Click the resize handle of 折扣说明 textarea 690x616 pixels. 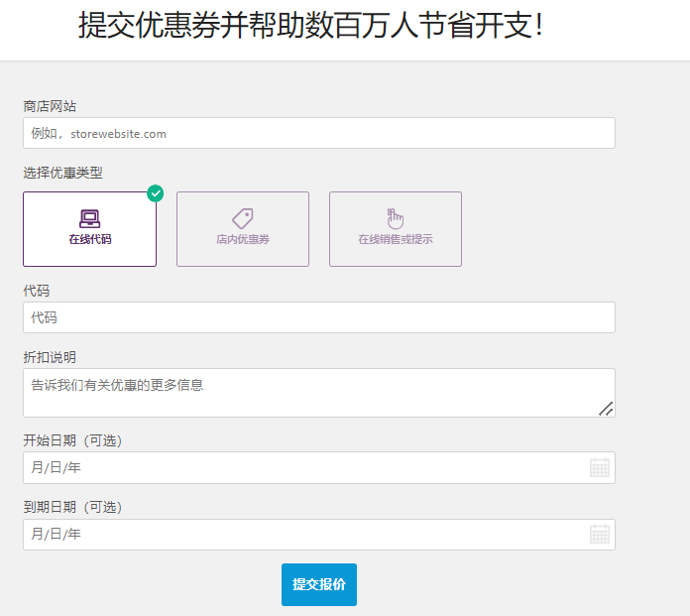pos(606,409)
